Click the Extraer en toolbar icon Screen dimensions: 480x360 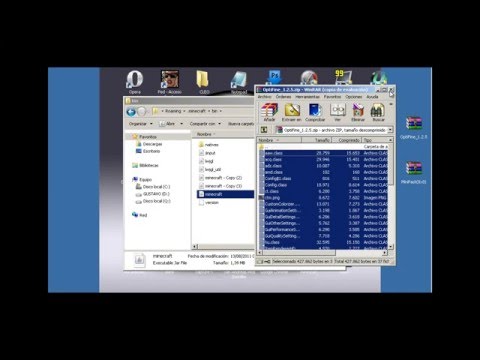tap(292, 112)
